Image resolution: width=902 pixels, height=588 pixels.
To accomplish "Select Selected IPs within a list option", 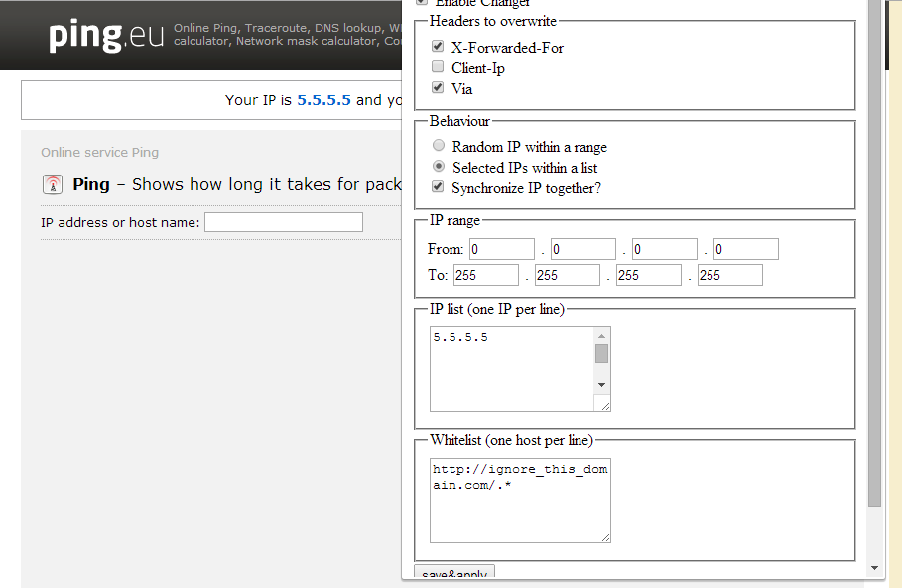I will click(x=439, y=166).
